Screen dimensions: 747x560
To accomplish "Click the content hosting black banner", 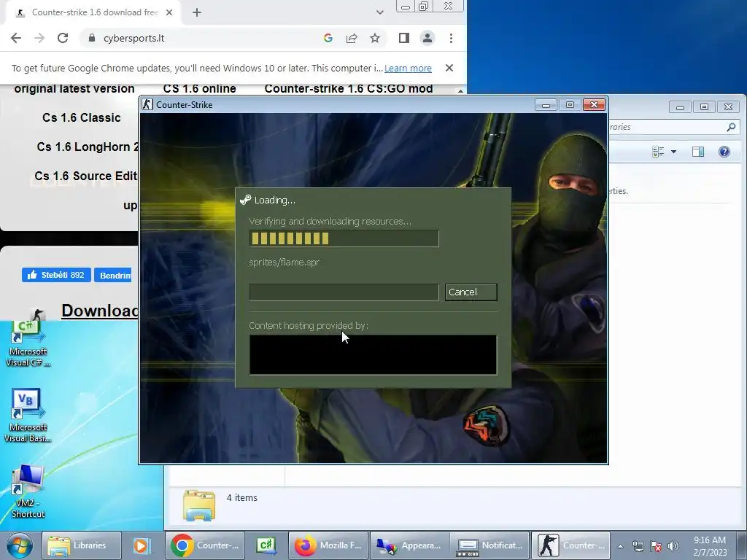I will coord(373,354).
